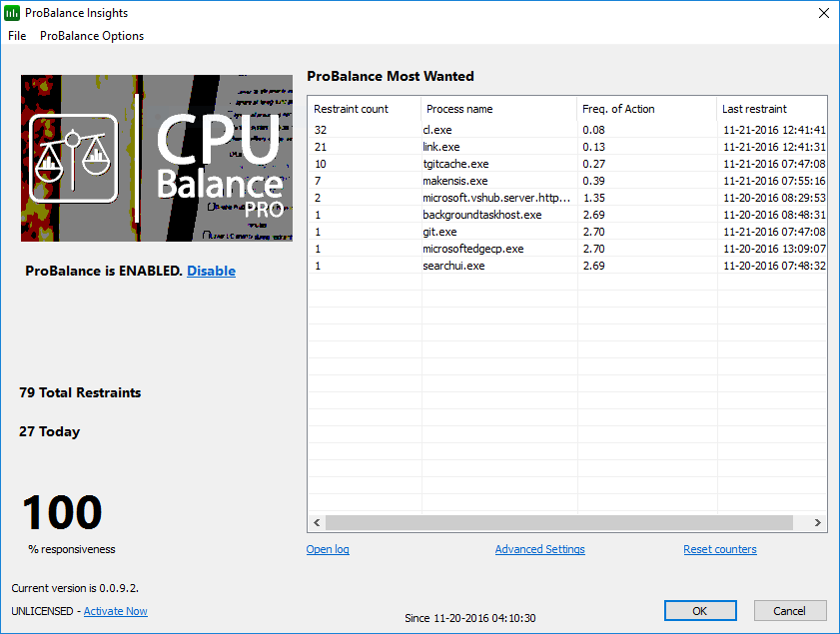Screen dimensions: 840x634
Task: Select the makensis.exe row
Action: tap(567, 181)
